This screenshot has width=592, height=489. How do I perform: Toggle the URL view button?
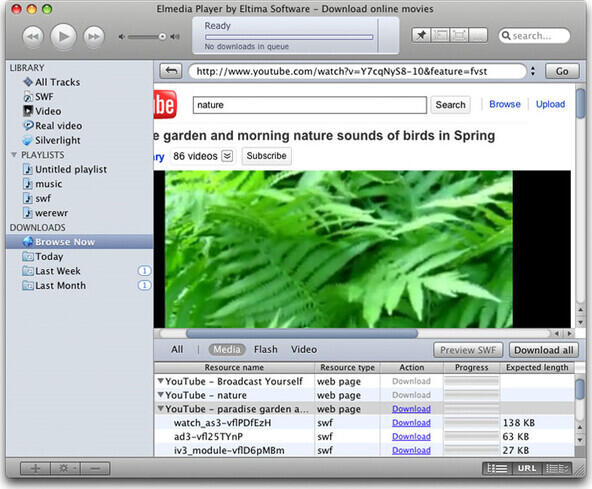pos(527,469)
